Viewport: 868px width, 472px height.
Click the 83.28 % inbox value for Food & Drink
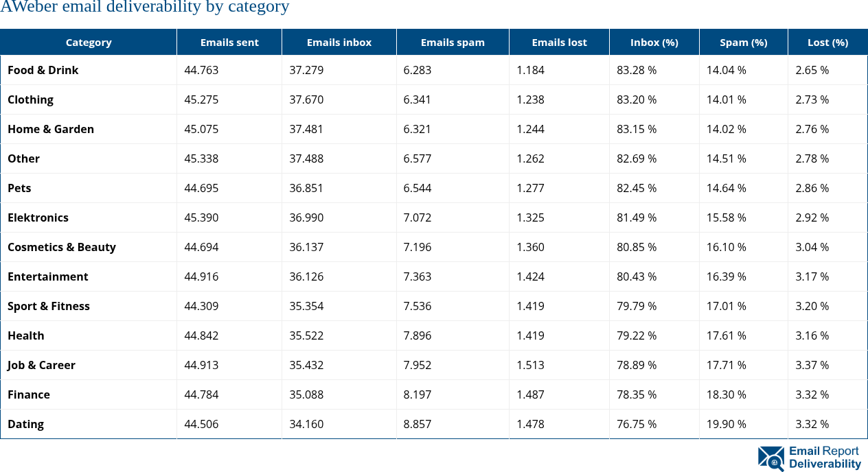click(x=637, y=70)
